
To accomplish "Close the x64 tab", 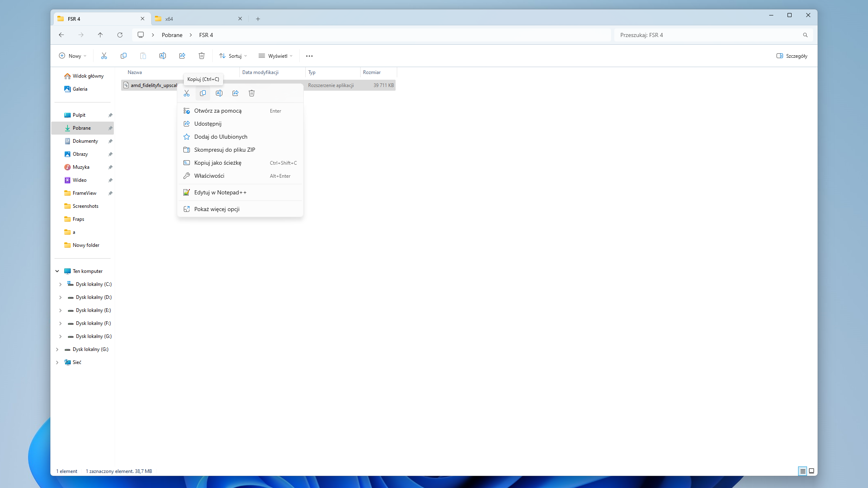I will click(x=240, y=19).
